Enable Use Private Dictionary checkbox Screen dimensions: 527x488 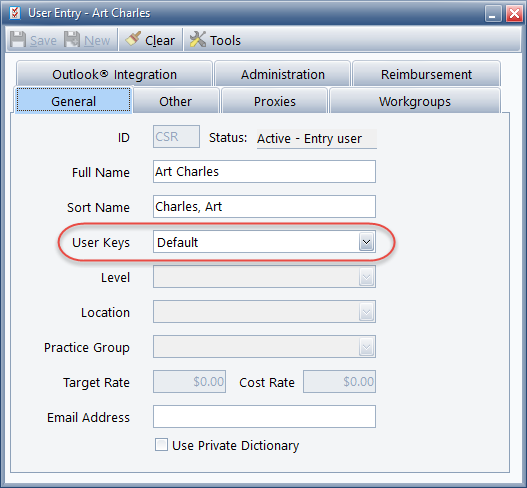161,445
